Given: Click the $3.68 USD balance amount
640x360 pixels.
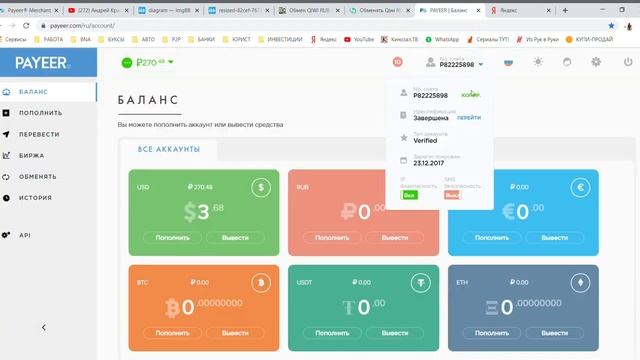Looking at the screenshot, I should coord(204,211).
